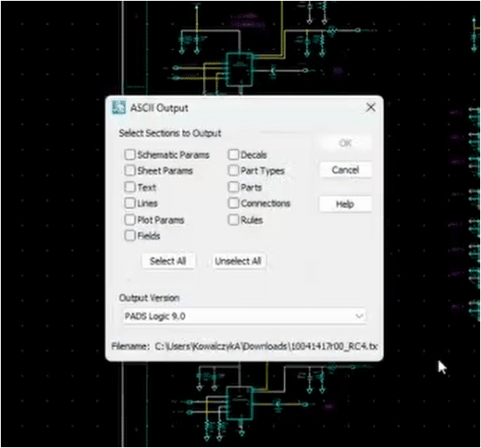Check the Text section checkbox
Screen dimensions: 481x448
(129, 187)
